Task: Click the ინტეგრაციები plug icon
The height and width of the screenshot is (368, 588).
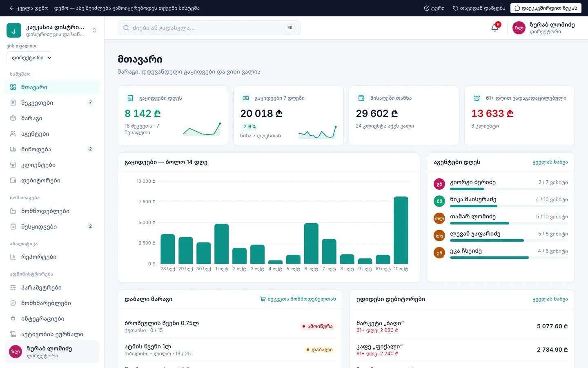Action: point(13,319)
